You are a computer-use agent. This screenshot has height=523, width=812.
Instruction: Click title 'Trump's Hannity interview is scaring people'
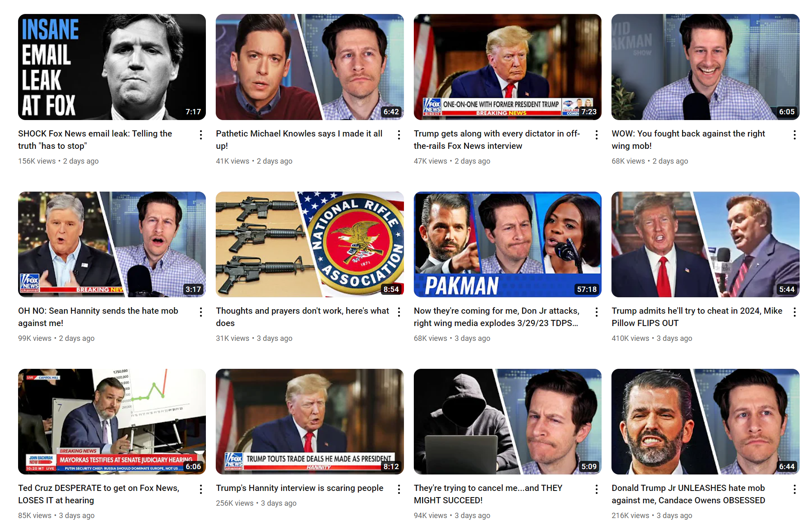(x=300, y=488)
